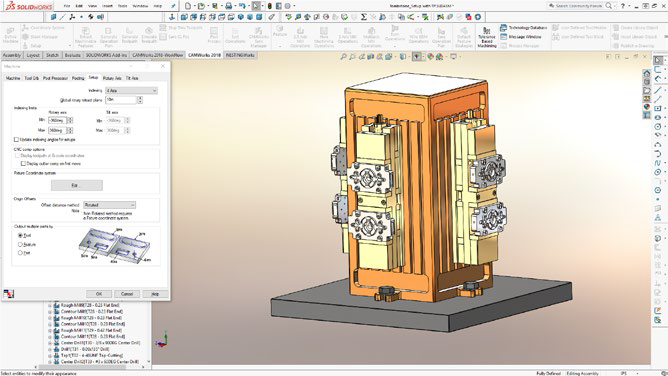The width and height of the screenshot is (668, 376).
Task: Click the CAMWorks icon at dialog bottom-left
Action: (x=9, y=293)
